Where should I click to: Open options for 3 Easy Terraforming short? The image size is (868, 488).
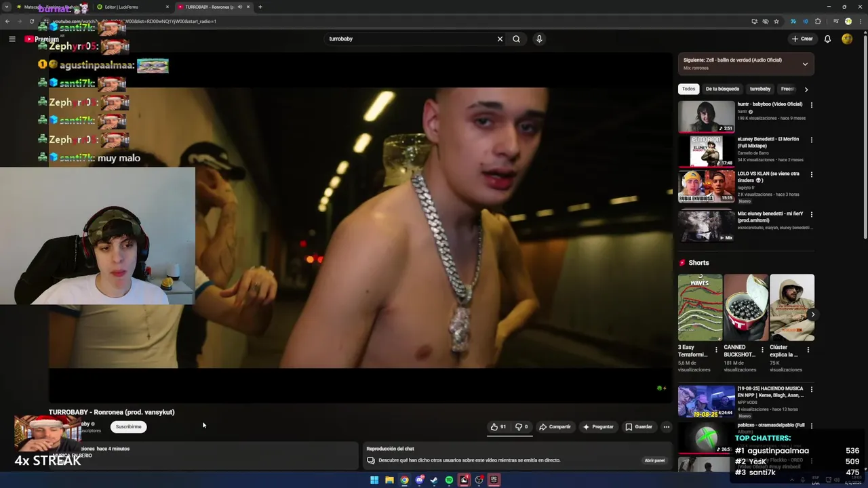click(x=716, y=350)
